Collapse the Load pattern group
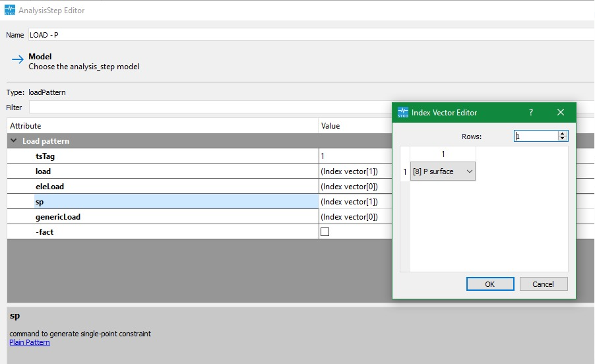Screen dimensions: 595x364 (x=13, y=141)
